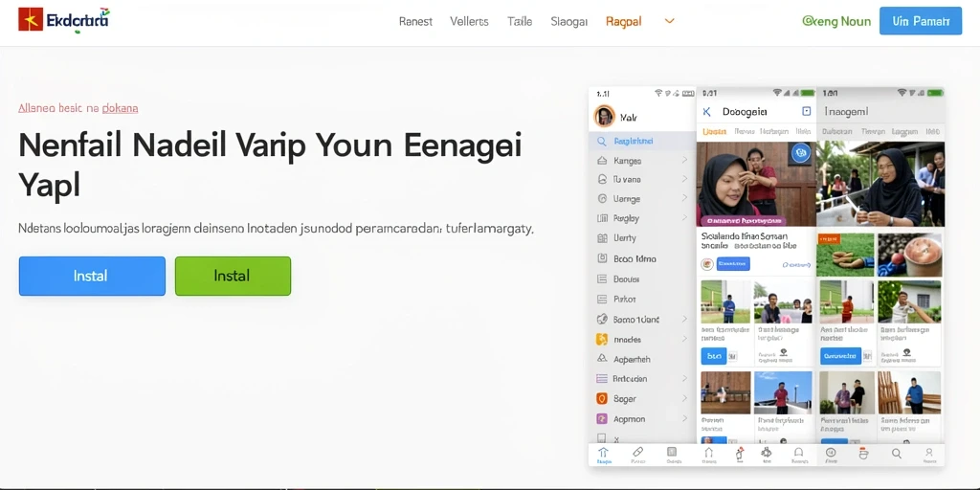Click the Brdouden list icon
This screenshot has width=980, height=490.
602,379
